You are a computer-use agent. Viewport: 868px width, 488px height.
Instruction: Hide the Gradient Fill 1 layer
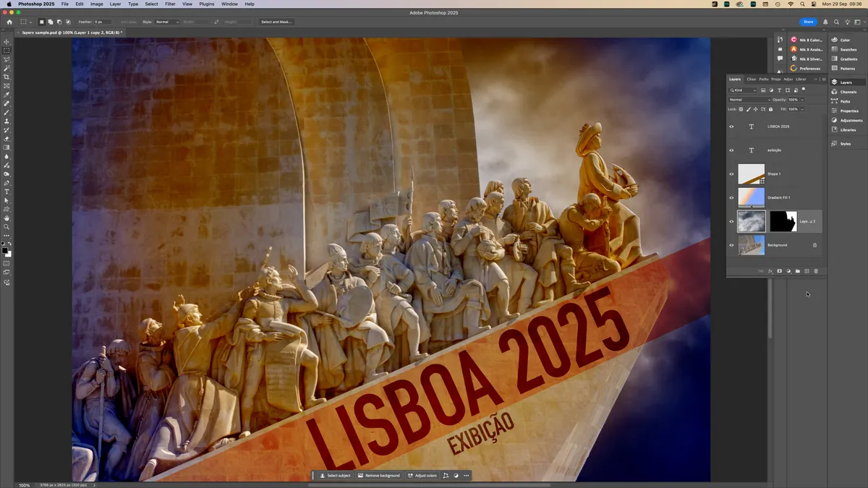point(731,197)
